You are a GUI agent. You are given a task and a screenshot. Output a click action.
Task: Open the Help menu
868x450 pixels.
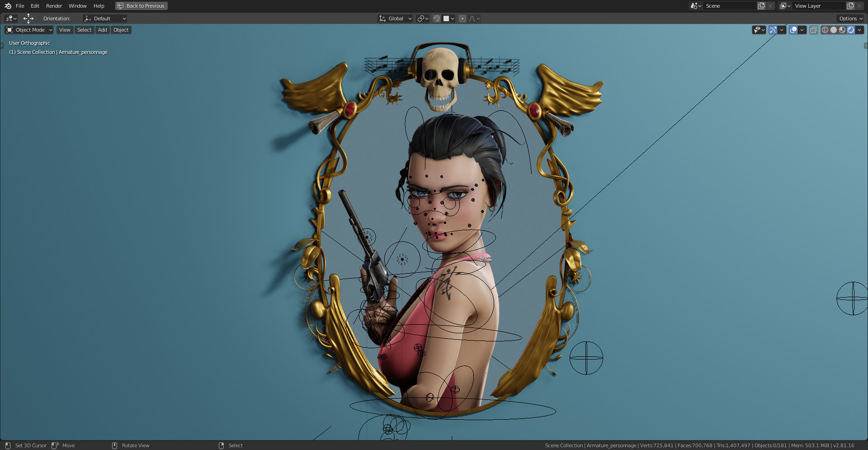tap(99, 6)
